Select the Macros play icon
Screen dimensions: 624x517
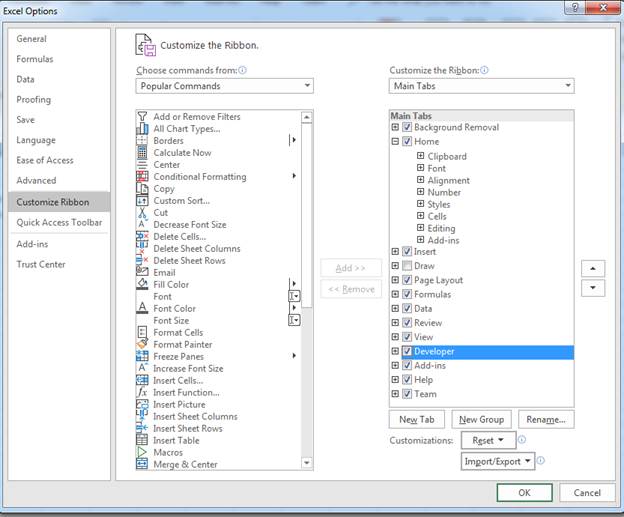point(142,452)
